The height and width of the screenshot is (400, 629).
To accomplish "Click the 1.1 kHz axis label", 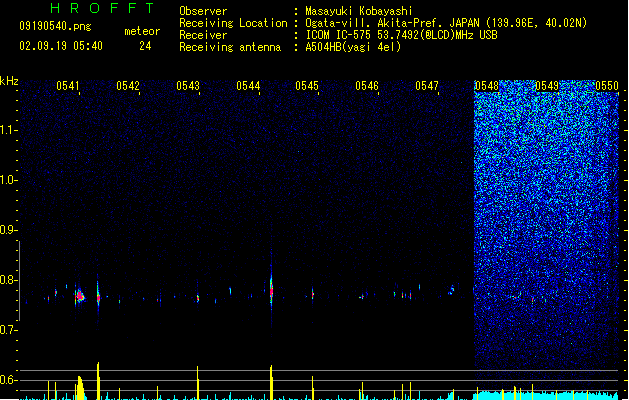I will pyautogui.click(x=9, y=130).
